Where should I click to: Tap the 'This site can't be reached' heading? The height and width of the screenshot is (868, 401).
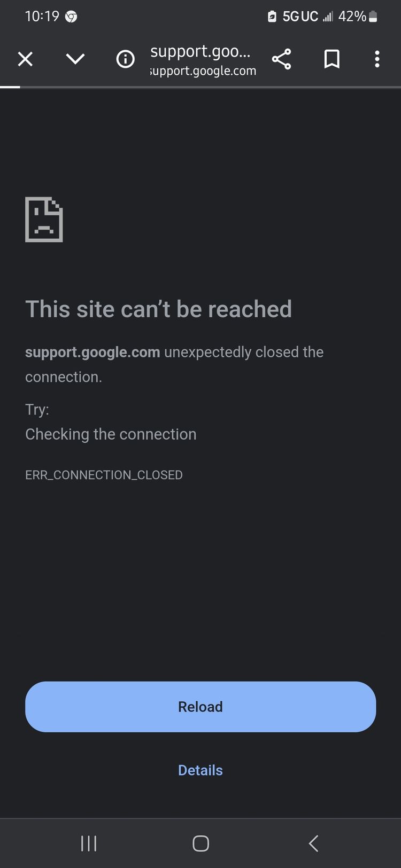coord(158,309)
